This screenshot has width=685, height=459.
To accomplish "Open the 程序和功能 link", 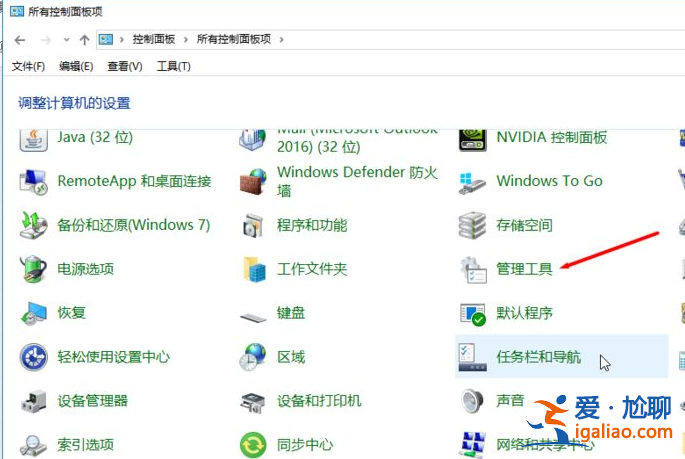I will point(312,225).
